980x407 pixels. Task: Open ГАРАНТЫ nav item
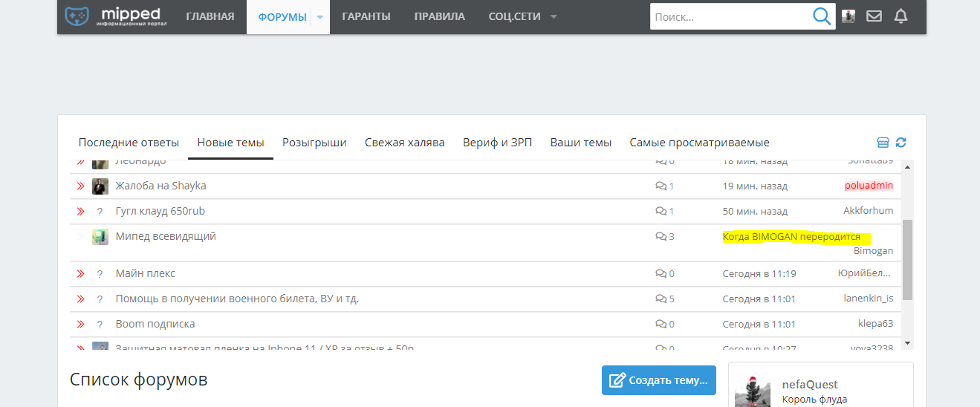pos(366,16)
